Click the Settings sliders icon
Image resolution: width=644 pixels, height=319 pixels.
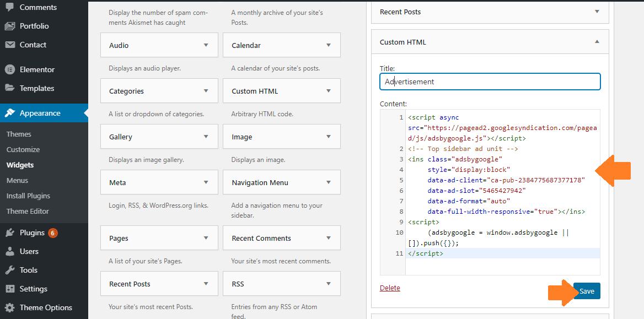[10, 289]
